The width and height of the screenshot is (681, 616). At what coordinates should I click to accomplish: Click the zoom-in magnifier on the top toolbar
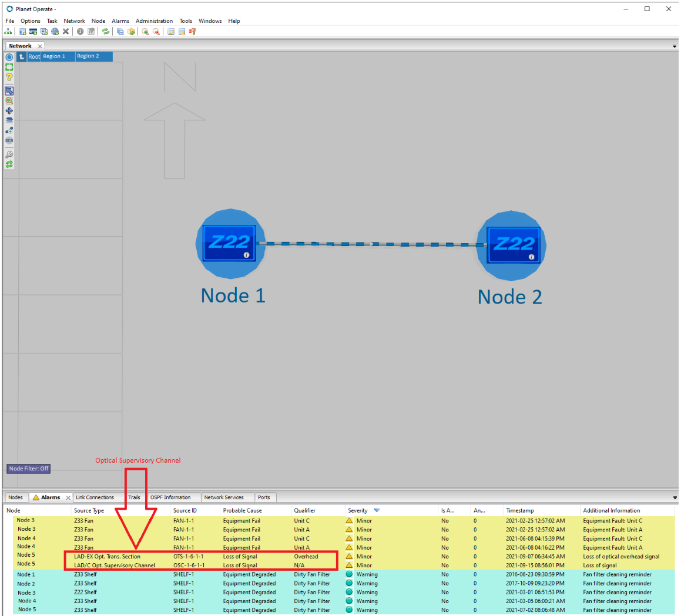[145, 32]
